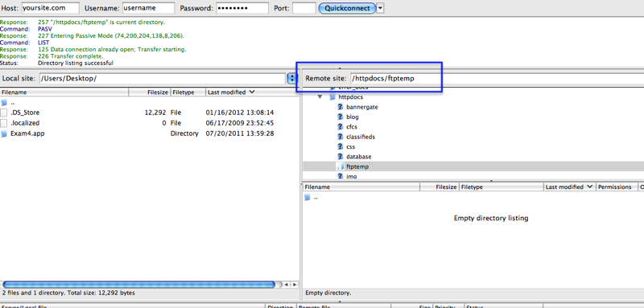Click the local pane horizontal scrollbar thumb
The image size is (644, 308).
tap(138, 284)
